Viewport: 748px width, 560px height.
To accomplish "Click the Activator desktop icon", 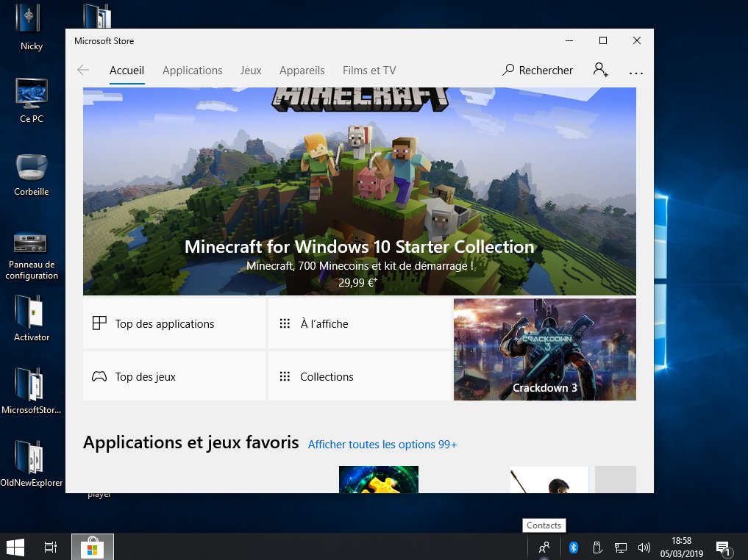I will tap(32, 318).
